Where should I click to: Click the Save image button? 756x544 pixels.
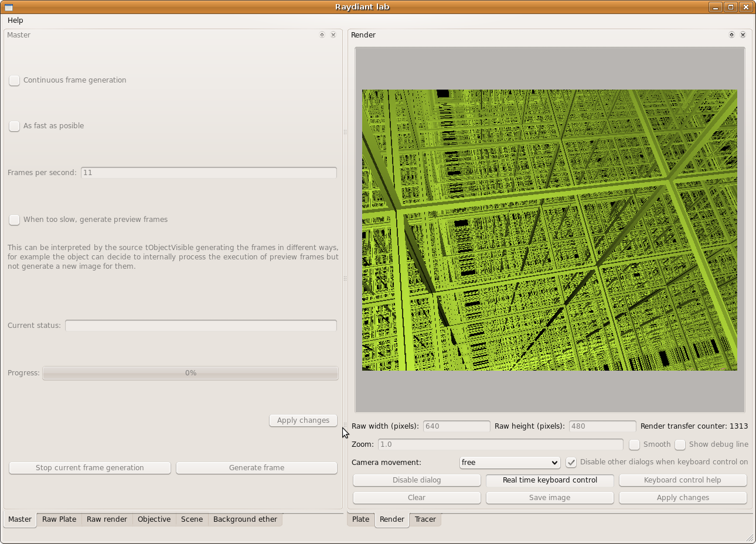[x=549, y=498]
